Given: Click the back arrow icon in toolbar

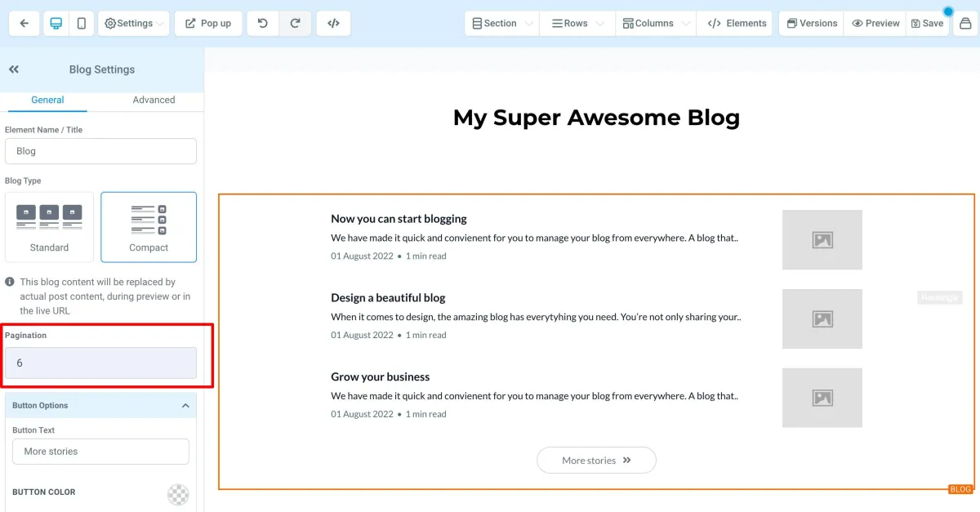Looking at the screenshot, I should 24,24.
